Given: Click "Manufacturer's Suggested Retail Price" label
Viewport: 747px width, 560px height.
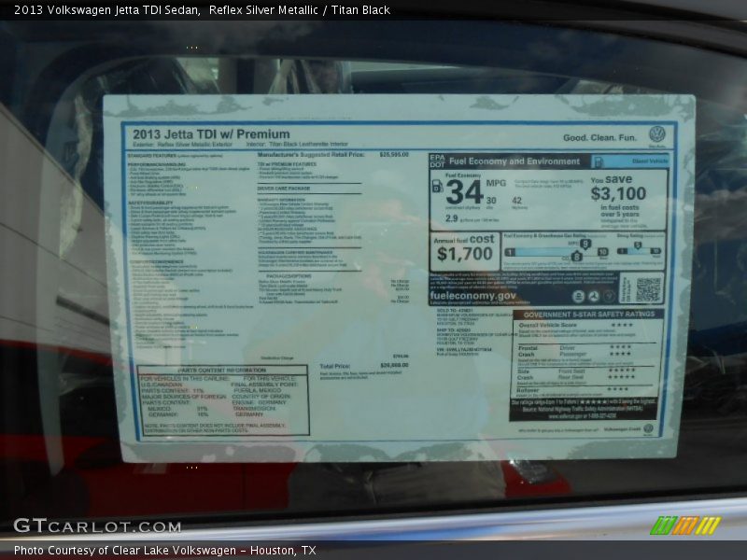Looking at the screenshot, I should [x=311, y=155].
